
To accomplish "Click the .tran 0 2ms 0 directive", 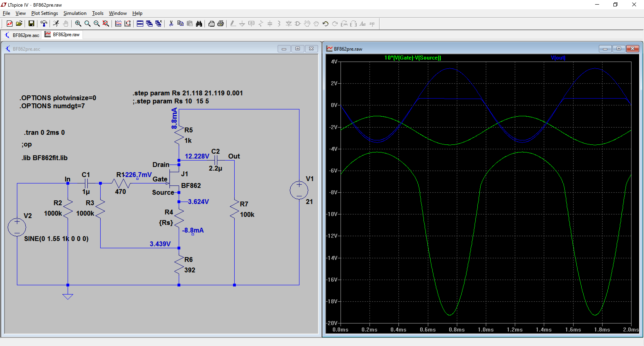I will click(44, 132).
